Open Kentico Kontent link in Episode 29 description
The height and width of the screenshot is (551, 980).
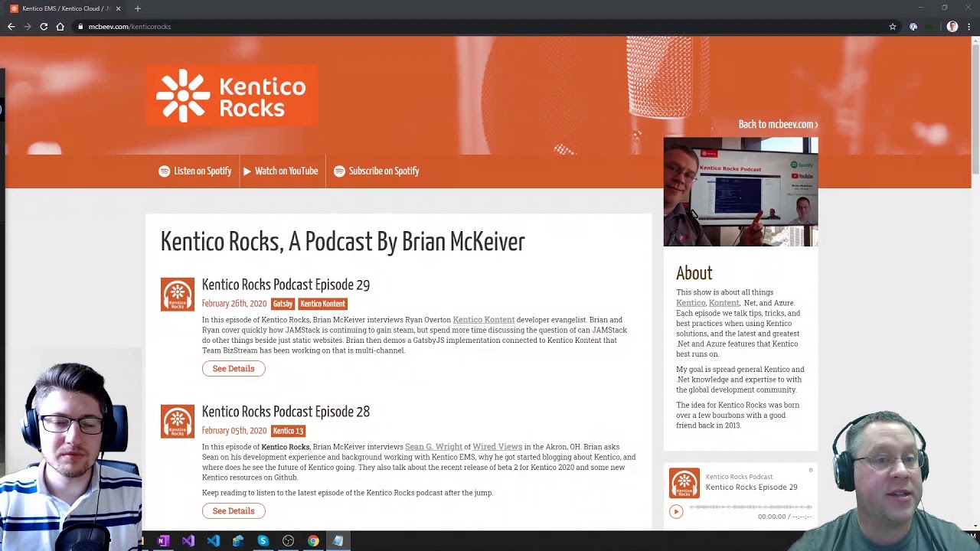tap(484, 320)
